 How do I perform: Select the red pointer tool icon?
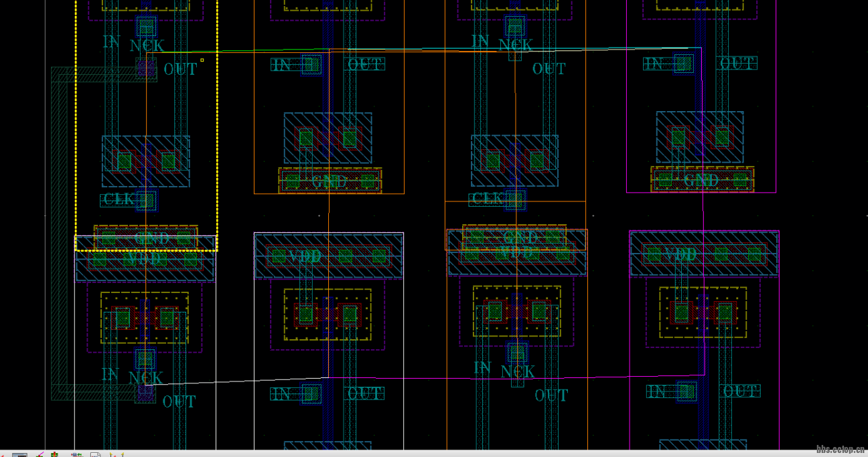[3, 454]
